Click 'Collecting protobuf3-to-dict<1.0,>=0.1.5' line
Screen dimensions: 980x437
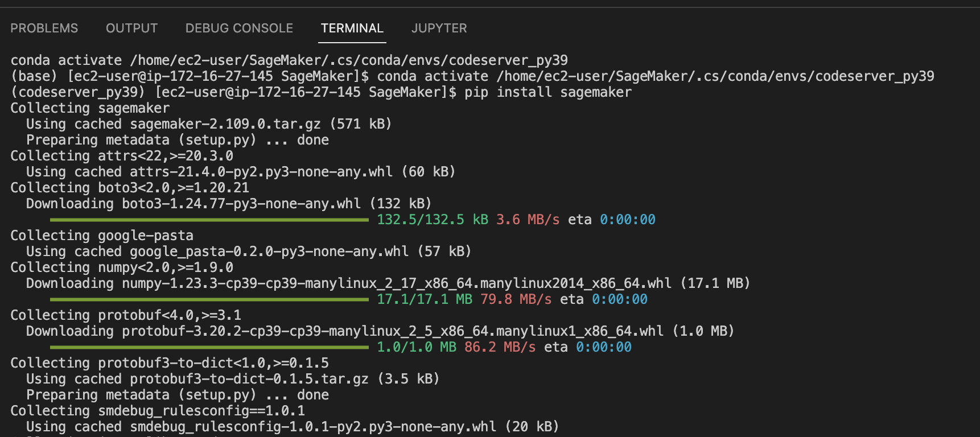click(x=170, y=363)
